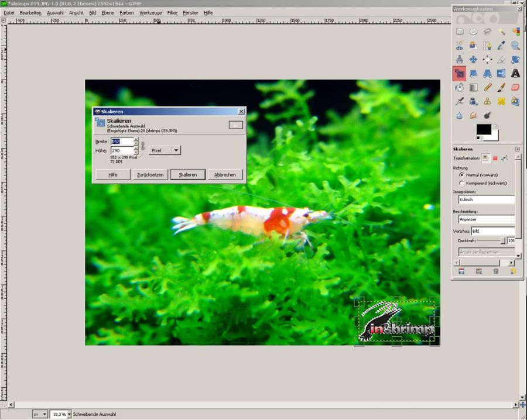The height and width of the screenshot is (420, 527).
Task: Select the Color Picker eyedropper tool
Action: [502, 46]
